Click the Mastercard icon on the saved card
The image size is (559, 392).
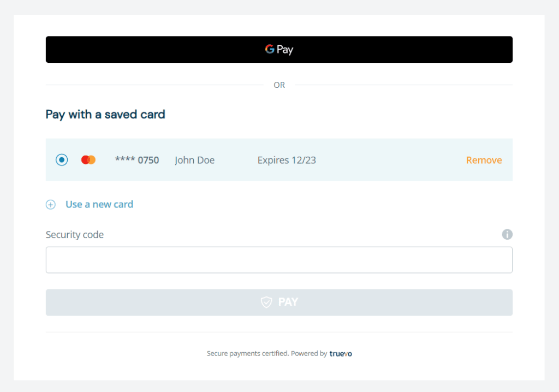[x=88, y=159]
